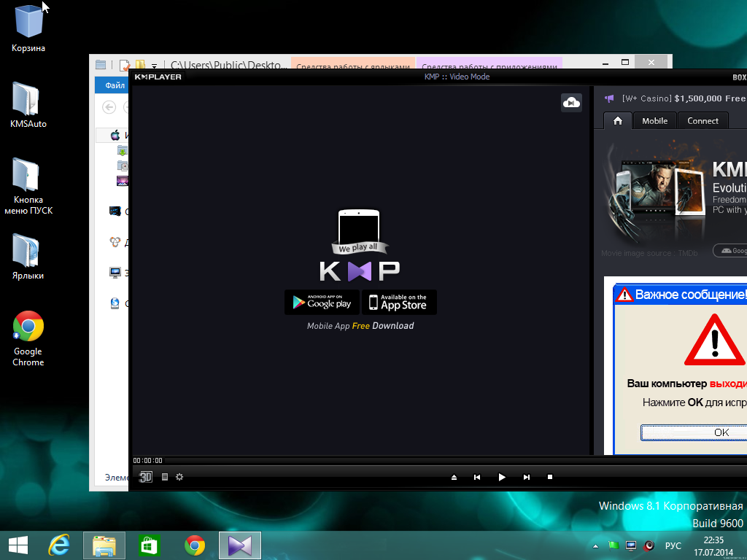747x560 pixels.
Task: Click the red speaker audio tray icon
Action: click(649, 545)
